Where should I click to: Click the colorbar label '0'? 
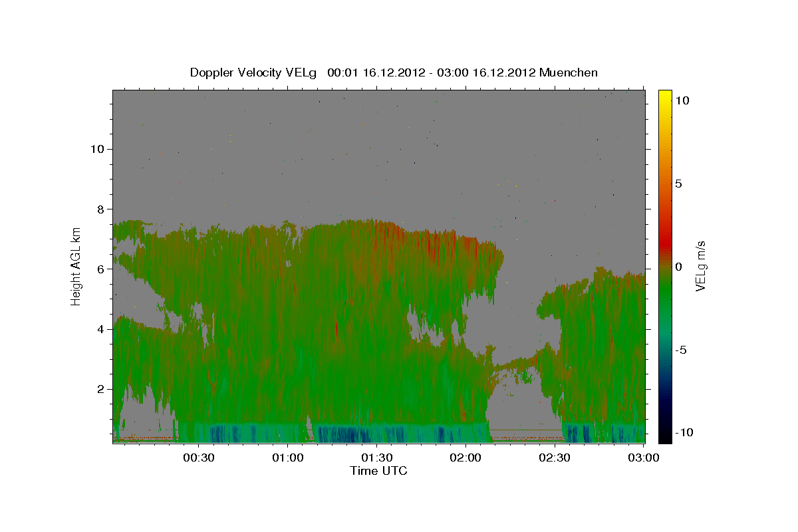click(679, 267)
